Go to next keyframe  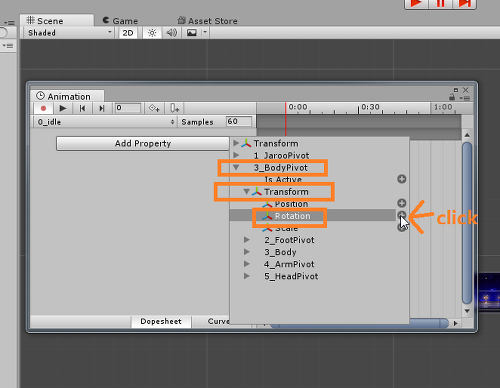pyautogui.click(x=102, y=108)
